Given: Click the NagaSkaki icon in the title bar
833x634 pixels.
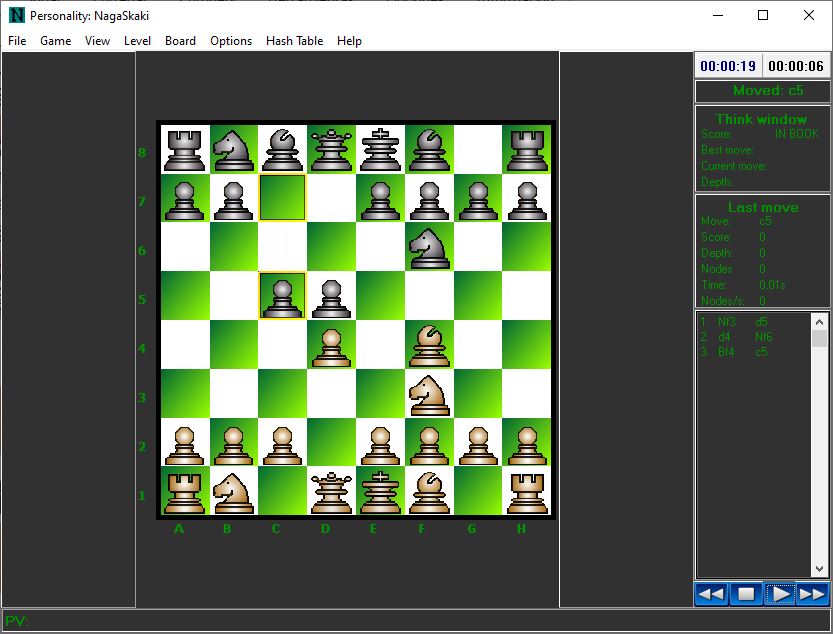Looking at the screenshot, I should click(16, 15).
